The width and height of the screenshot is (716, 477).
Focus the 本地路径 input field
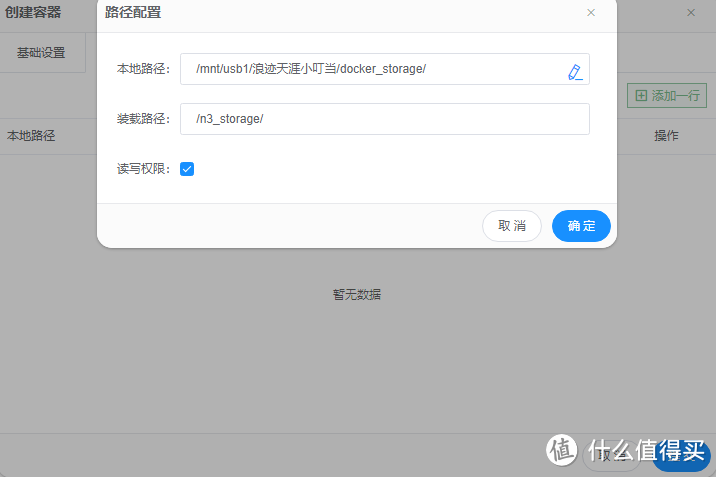tap(370, 69)
